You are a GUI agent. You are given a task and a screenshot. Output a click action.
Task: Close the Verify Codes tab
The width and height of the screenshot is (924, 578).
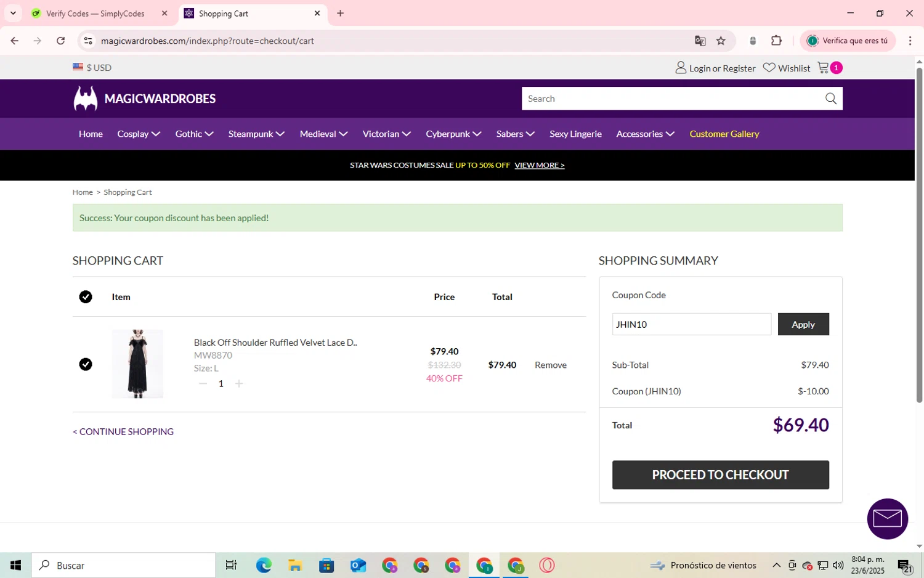tap(164, 13)
